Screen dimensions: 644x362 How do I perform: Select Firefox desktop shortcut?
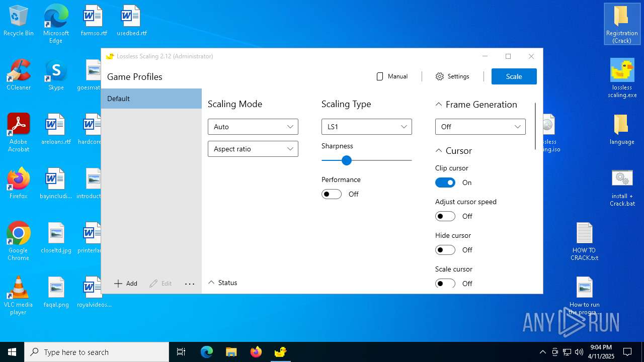coord(19,184)
